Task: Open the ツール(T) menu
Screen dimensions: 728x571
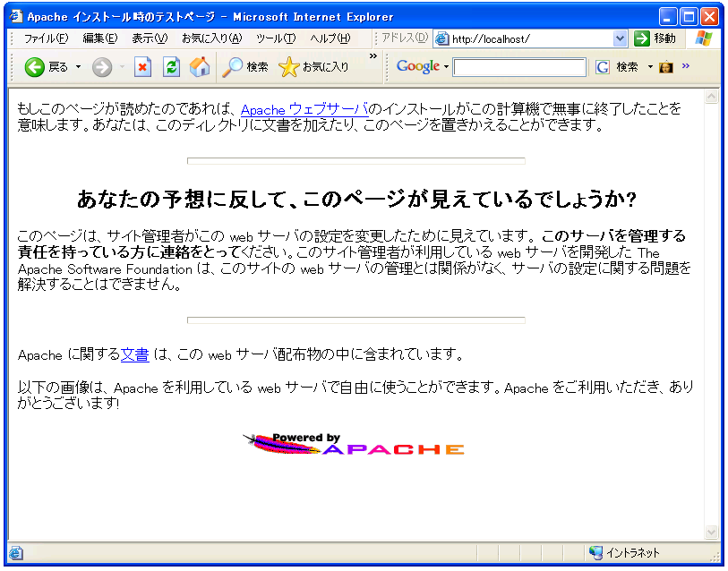Action: pyautogui.click(x=275, y=38)
